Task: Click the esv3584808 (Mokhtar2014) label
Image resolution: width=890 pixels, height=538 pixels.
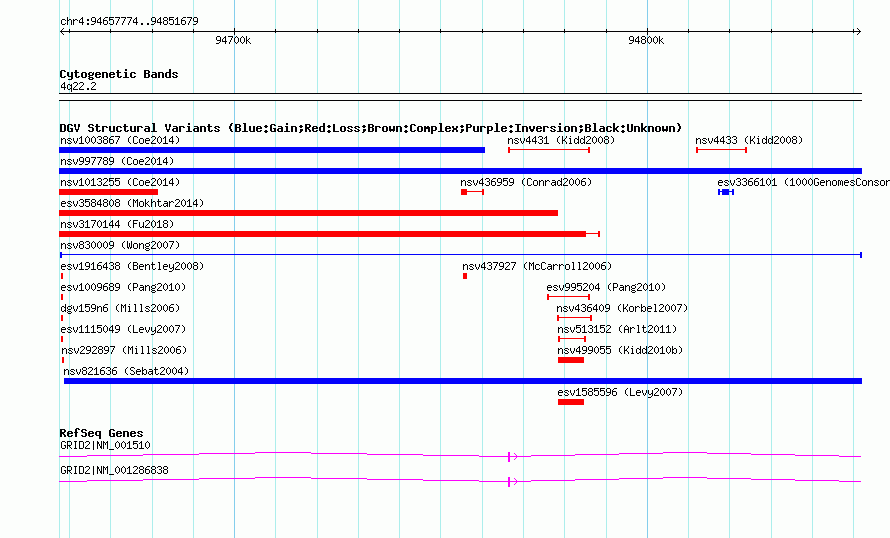Action: pyautogui.click(x=132, y=203)
